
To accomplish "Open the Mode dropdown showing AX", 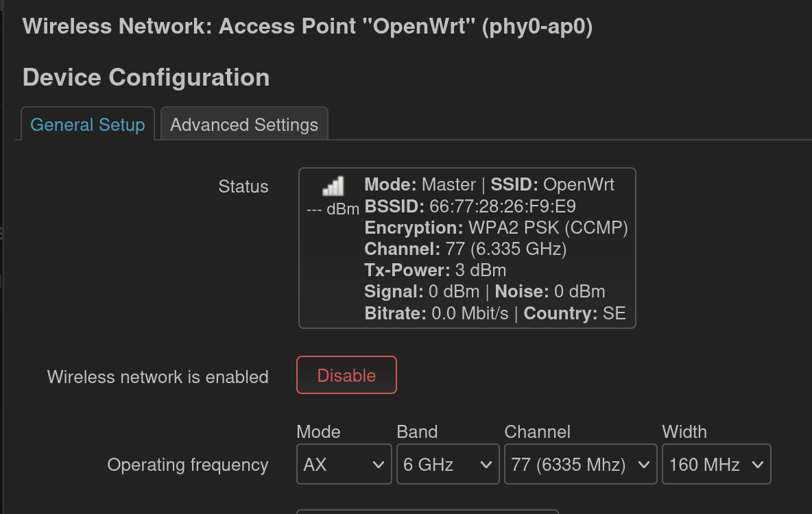I will [x=344, y=464].
